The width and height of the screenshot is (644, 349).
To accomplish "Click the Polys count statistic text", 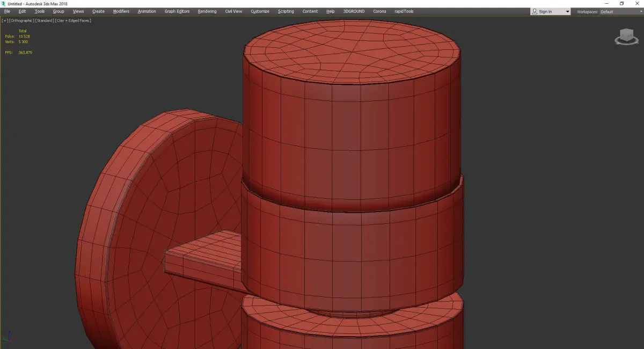I will [x=17, y=37].
